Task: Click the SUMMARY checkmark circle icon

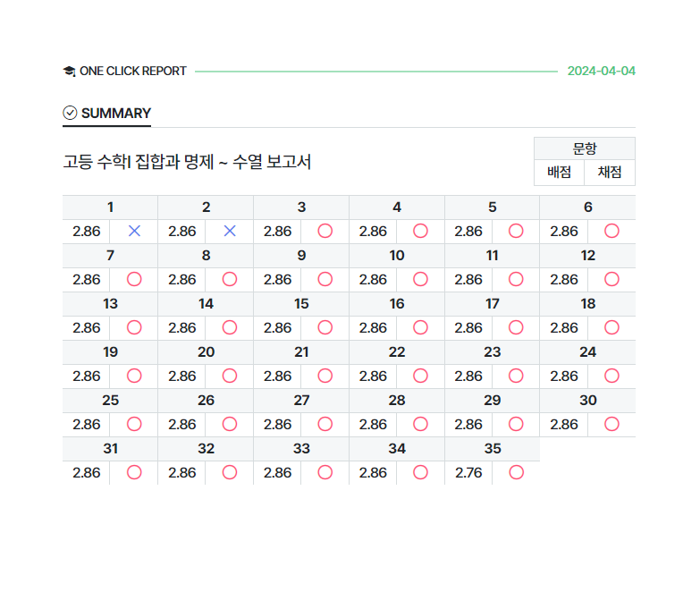Action: 70,113
